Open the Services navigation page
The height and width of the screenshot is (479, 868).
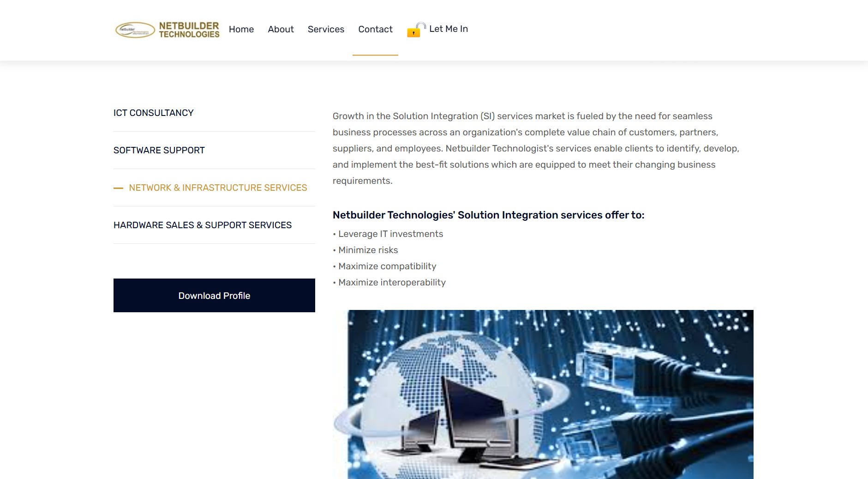(326, 29)
